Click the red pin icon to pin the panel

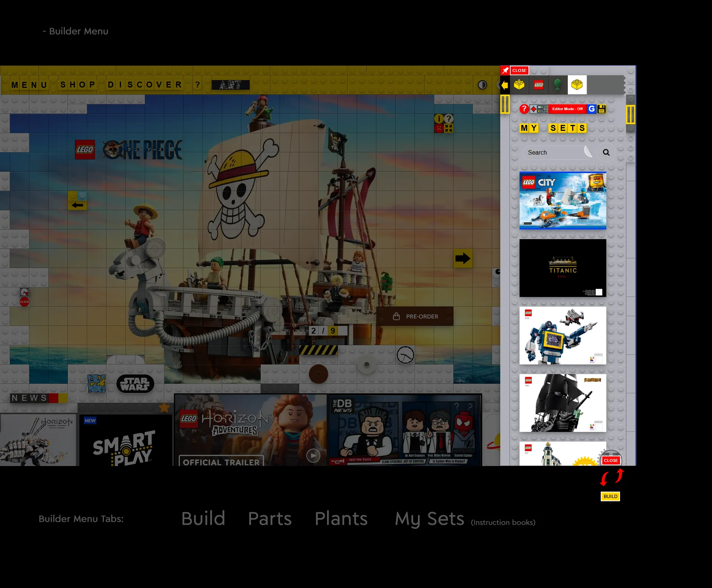[x=505, y=70]
